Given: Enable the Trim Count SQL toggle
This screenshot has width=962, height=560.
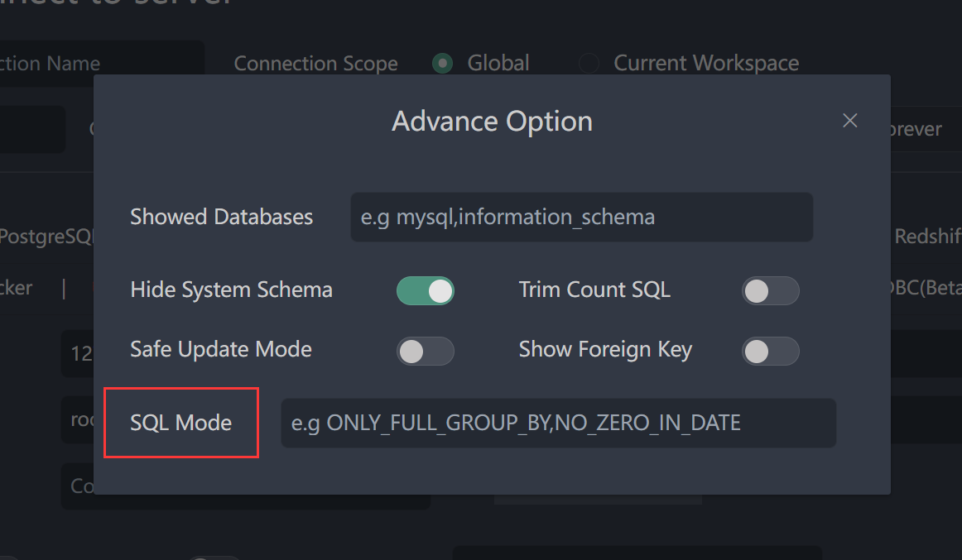Looking at the screenshot, I should pos(771,291).
